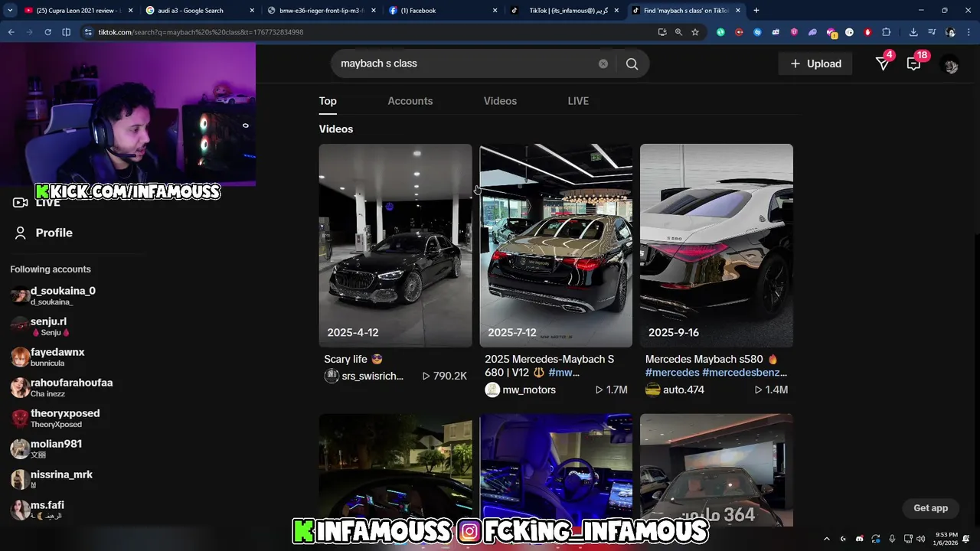Show hidden icons in the system tray

point(827,539)
